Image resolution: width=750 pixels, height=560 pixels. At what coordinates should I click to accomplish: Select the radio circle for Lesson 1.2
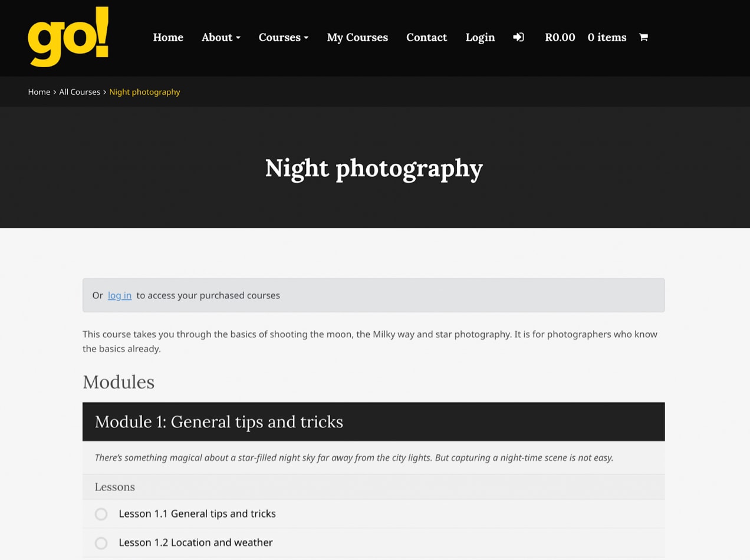(101, 543)
